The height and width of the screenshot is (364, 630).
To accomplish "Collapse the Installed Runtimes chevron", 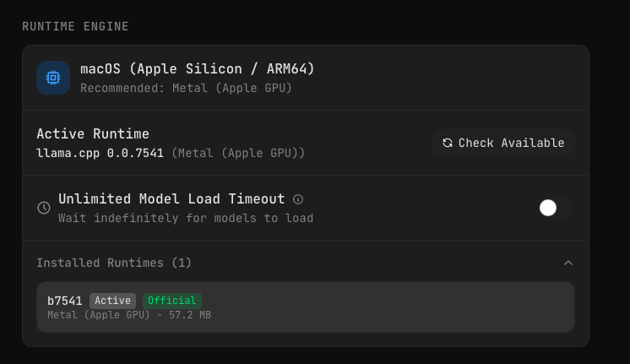I will click(568, 263).
